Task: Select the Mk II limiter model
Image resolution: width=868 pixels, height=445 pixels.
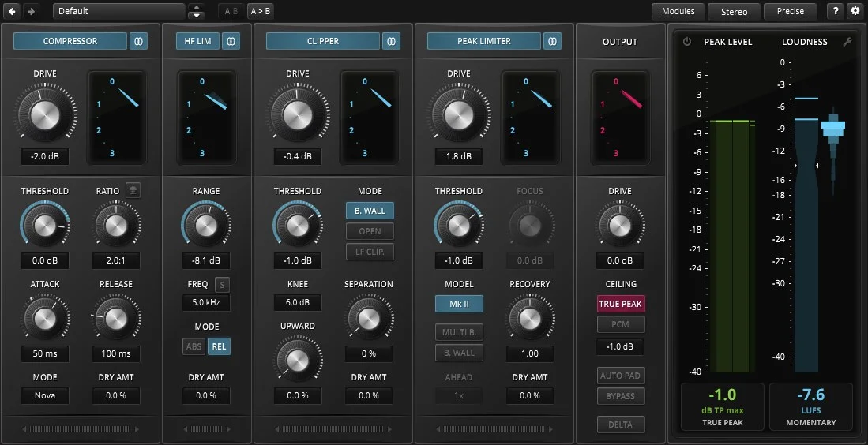Action: tap(459, 304)
